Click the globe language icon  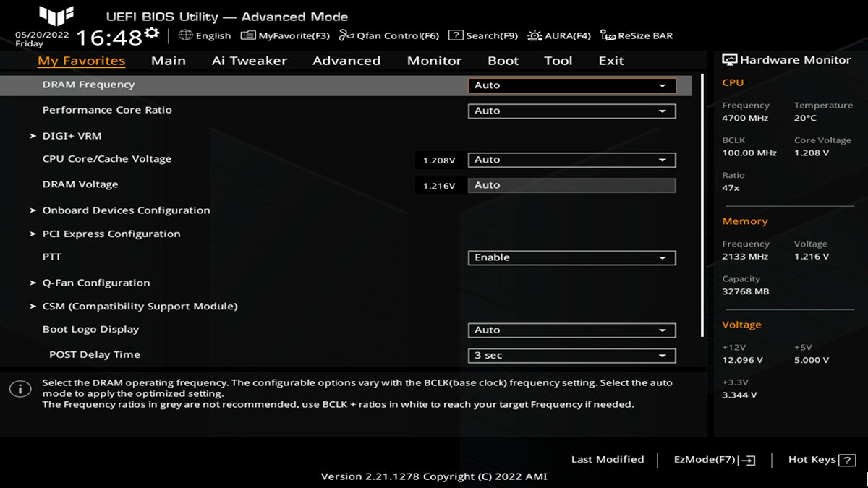186,35
